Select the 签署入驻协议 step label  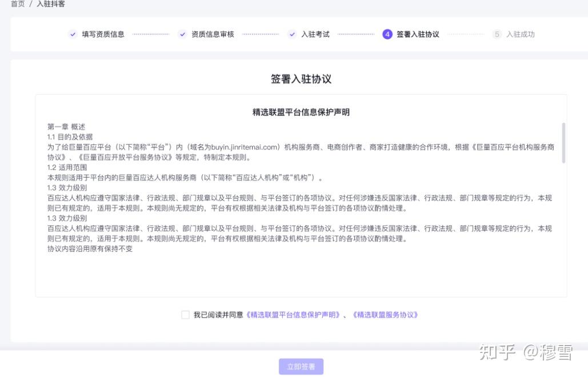pos(418,34)
